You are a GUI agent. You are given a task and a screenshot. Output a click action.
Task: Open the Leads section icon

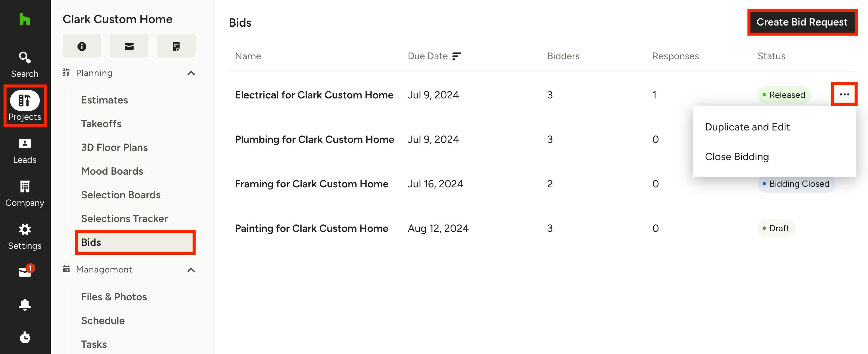pos(25,150)
